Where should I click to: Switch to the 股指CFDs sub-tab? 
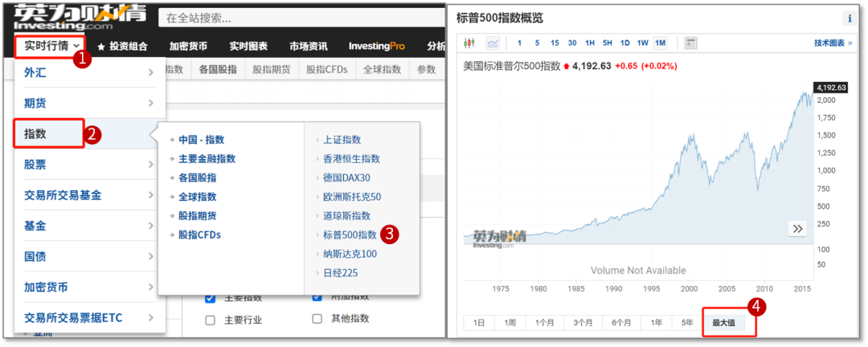(326, 70)
